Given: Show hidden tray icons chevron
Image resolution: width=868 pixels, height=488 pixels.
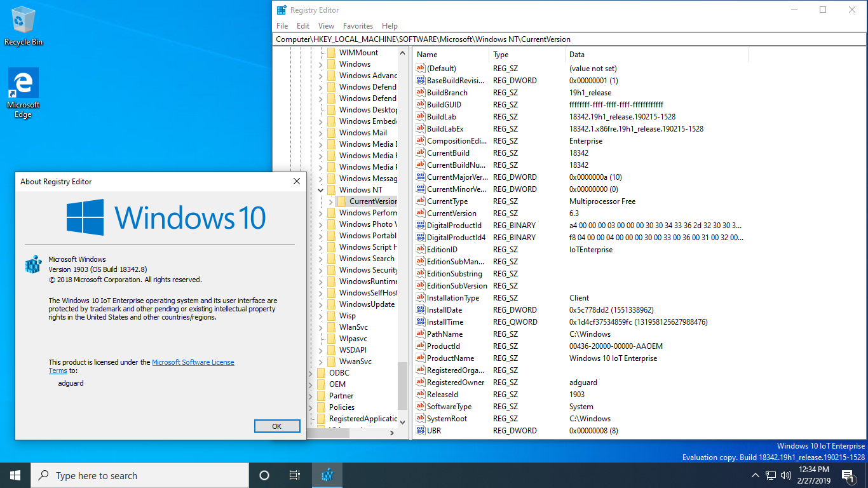Looking at the screenshot, I should pyautogui.click(x=756, y=475).
